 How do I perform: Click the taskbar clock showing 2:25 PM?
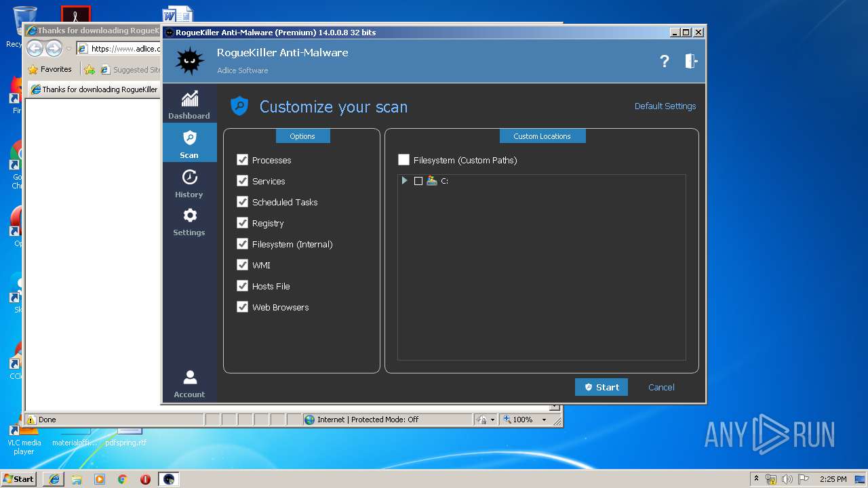[x=833, y=479]
